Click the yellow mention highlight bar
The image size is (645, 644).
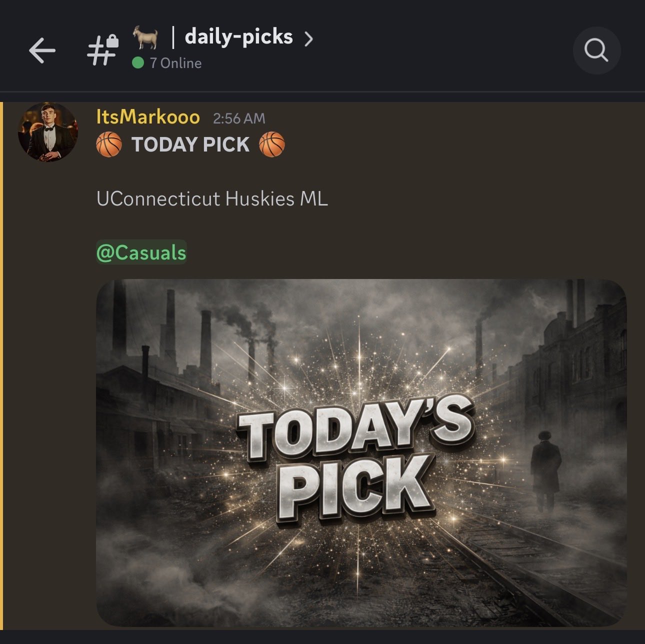tap(1, 366)
